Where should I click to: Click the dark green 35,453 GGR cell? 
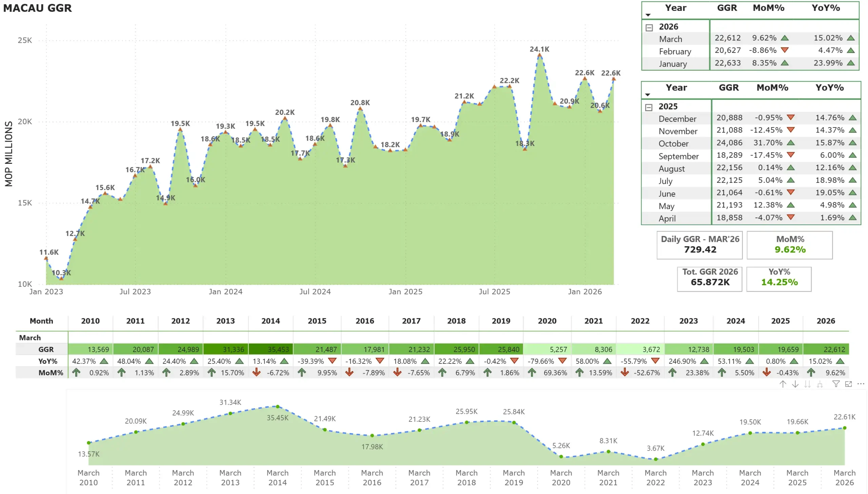click(270, 349)
